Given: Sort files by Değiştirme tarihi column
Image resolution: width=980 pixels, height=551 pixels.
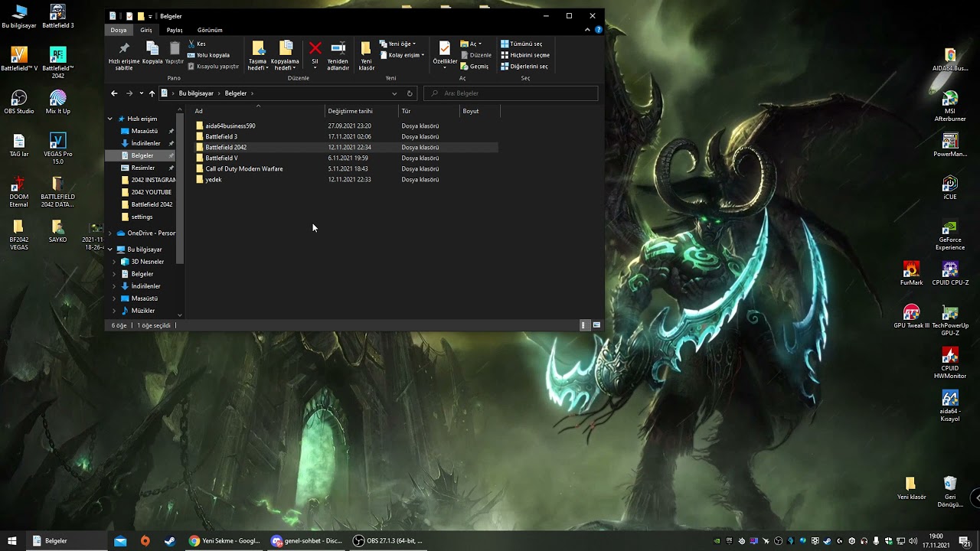Looking at the screenshot, I should pyautogui.click(x=362, y=111).
